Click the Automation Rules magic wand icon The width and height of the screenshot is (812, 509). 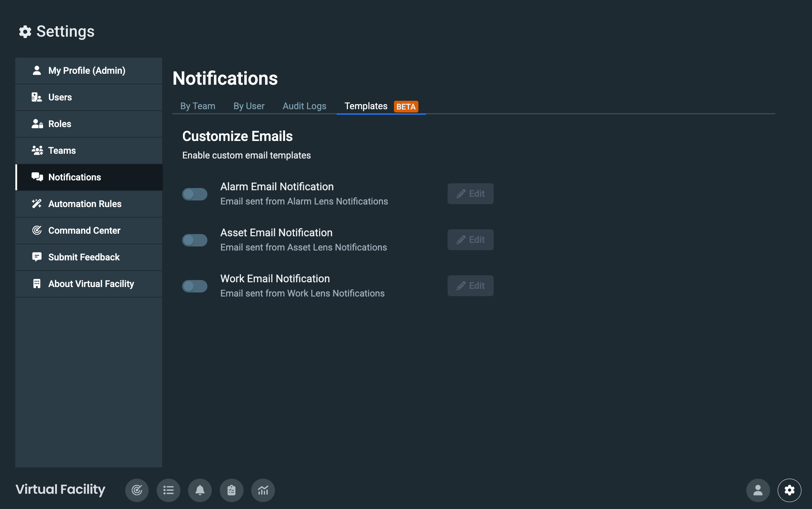click(37, 204)
